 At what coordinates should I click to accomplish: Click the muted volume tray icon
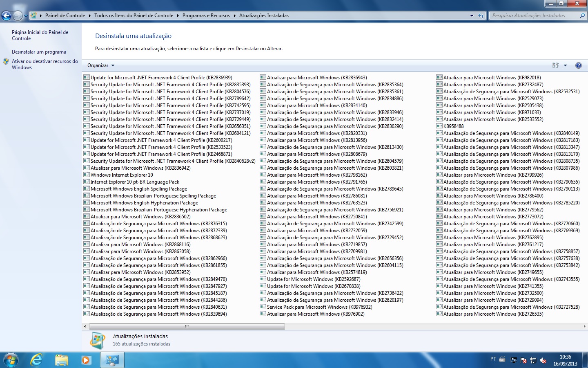pyautogui.click(x=543, y=360)
